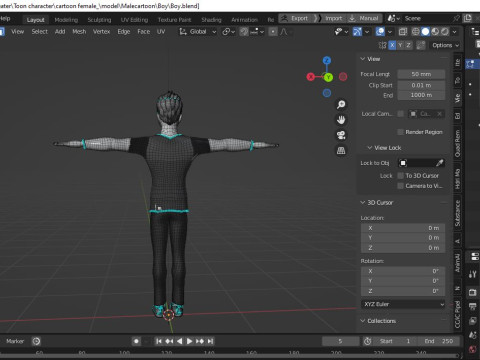Viewport: 480px width, 360px height.
Task: Collapse the Collections panel
Action: coord(363,321)
